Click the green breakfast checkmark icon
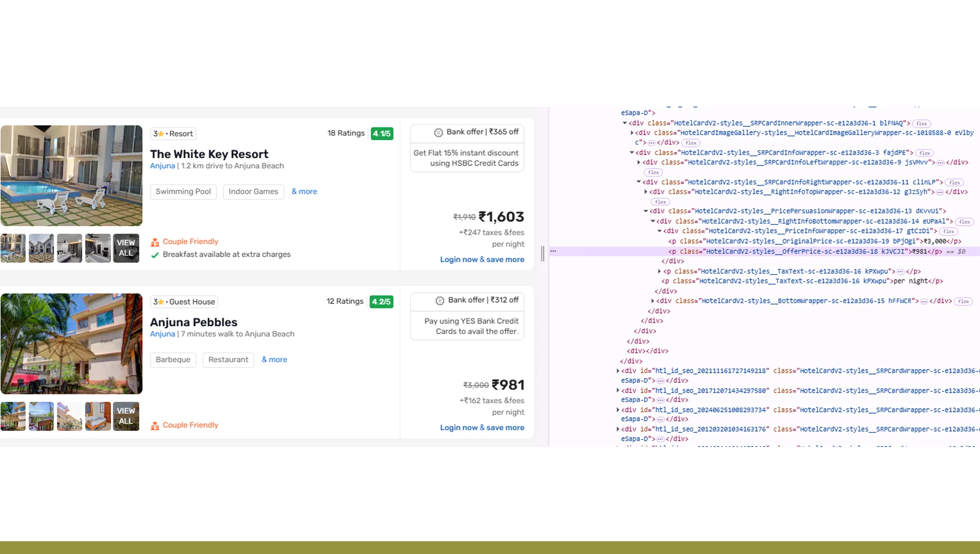This screenshot has width=980, height=554. click(x=155, y=255)
